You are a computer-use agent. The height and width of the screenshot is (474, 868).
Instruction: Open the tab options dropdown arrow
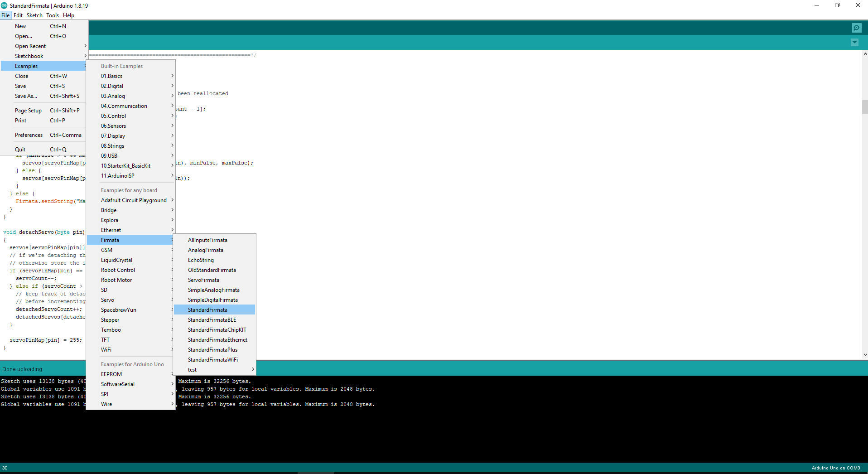point(854,43)
